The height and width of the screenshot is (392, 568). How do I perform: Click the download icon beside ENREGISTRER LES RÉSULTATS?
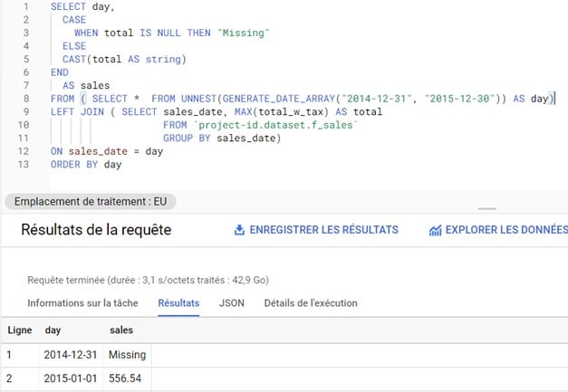pyautogui.click(x=239, y=229)
